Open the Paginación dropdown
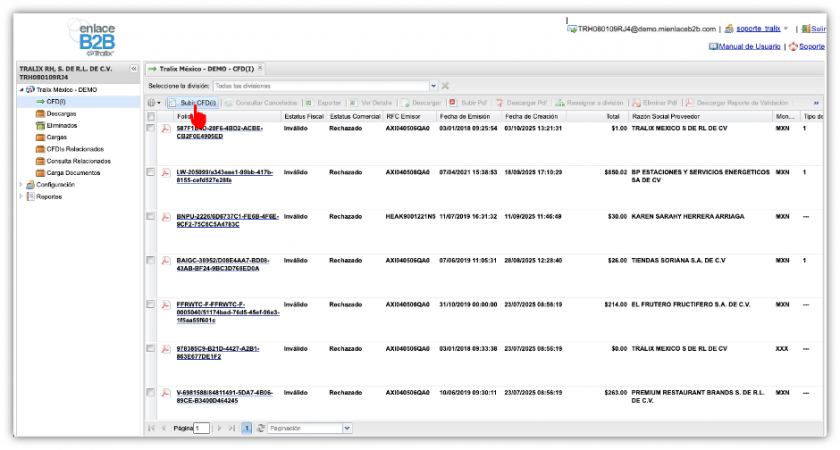Screen dimensions: 840x450 (347, 428)
